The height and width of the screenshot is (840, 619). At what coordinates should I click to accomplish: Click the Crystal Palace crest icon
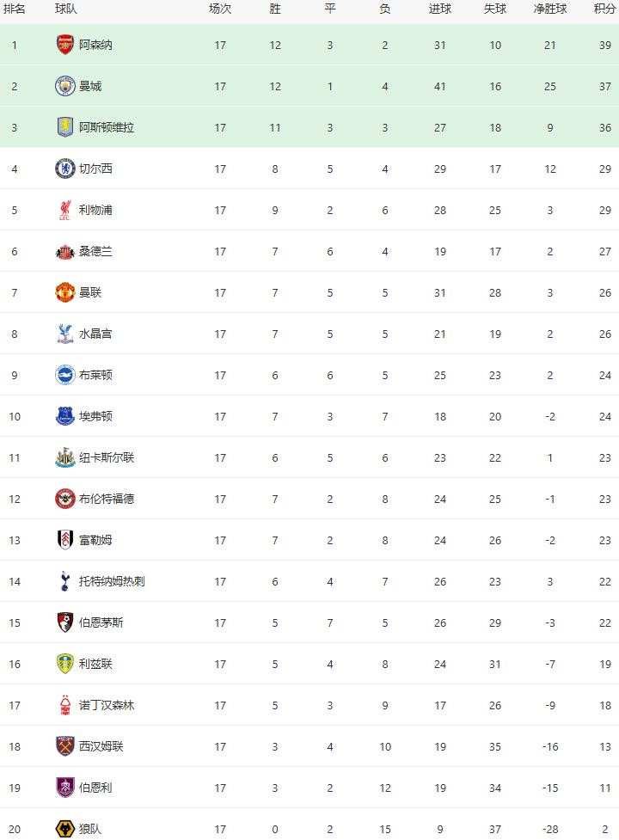(x=65, y=334)
